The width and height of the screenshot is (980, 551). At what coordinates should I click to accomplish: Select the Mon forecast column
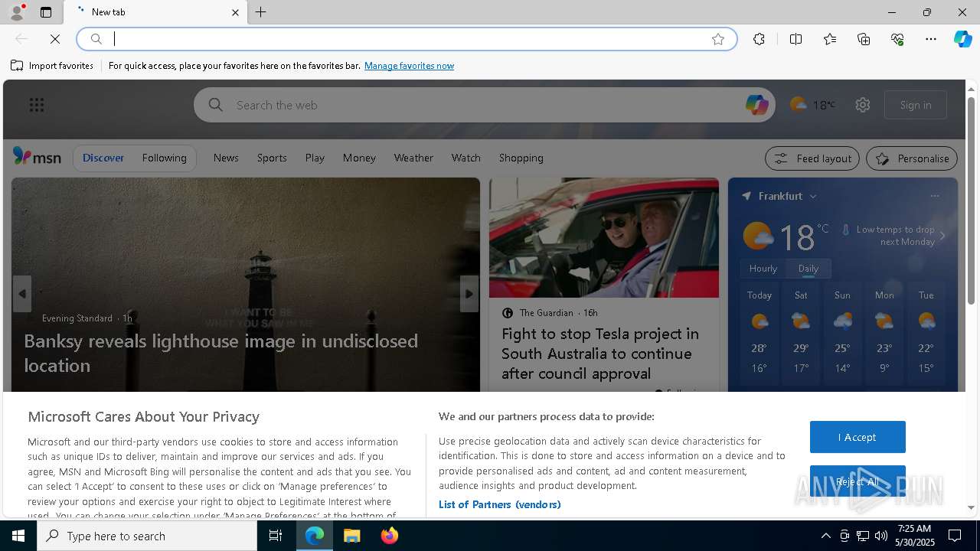[884, 334]
